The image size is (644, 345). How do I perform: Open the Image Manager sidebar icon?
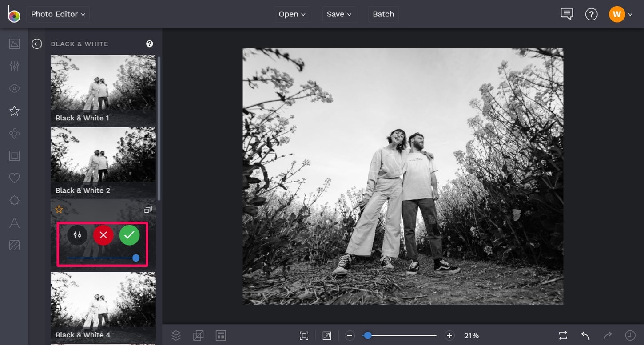click(x=14, y=44)
